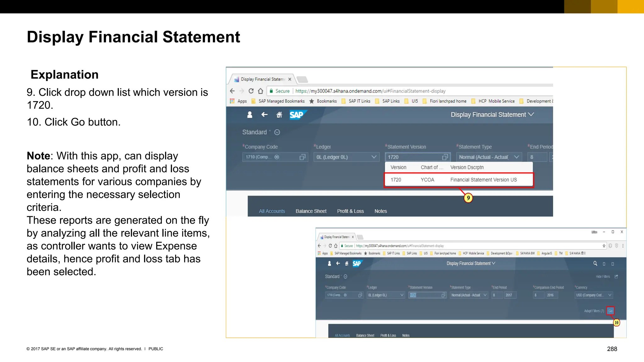Select the upper Profit & Loss tab
The image size is (644, 362).
tap(350, 211)
